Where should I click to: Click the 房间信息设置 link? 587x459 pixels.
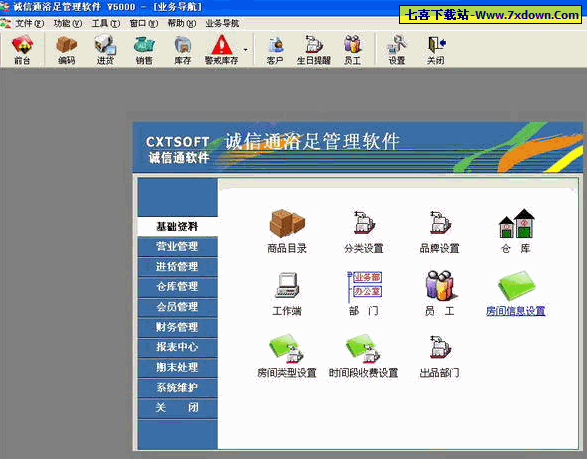[515, 311]
